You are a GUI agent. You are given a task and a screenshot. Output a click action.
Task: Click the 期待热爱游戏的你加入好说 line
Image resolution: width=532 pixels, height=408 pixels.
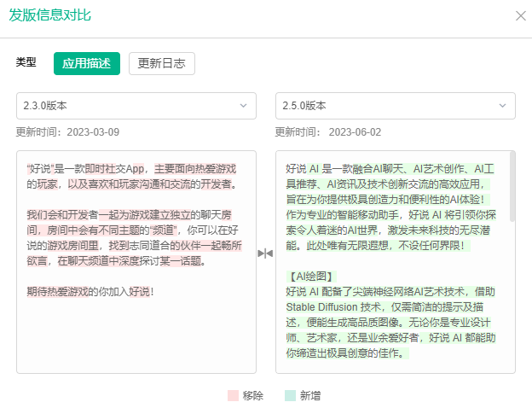tap(90, 291)
